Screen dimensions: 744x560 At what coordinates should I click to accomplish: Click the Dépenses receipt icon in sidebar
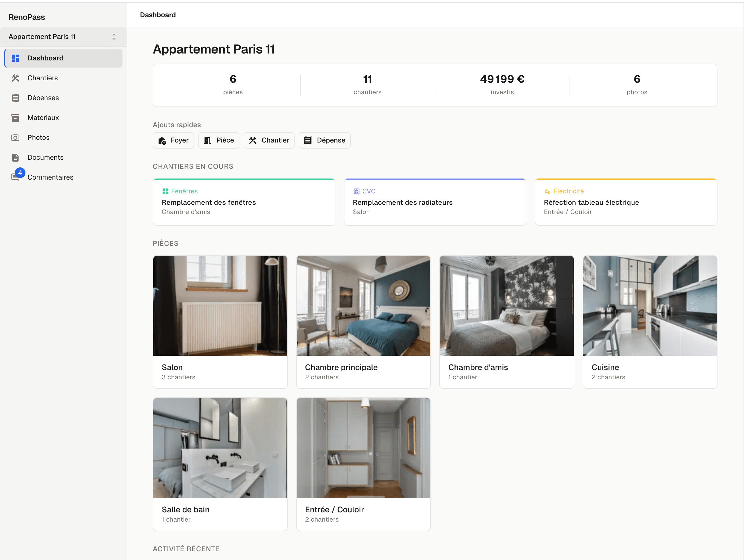tap(15, 98)
